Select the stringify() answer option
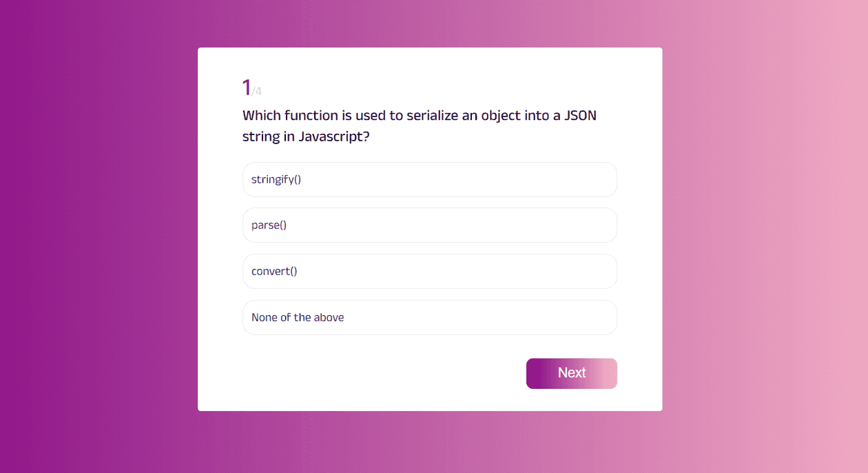The height and width of the screenshot is (473, 868). (x=429, y=179)
